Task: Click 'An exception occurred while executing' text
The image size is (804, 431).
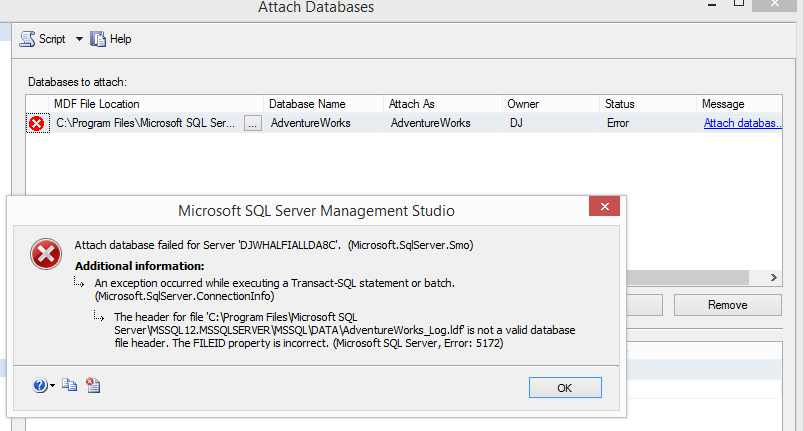Action: pyautogui.click(x=274, y=289)
